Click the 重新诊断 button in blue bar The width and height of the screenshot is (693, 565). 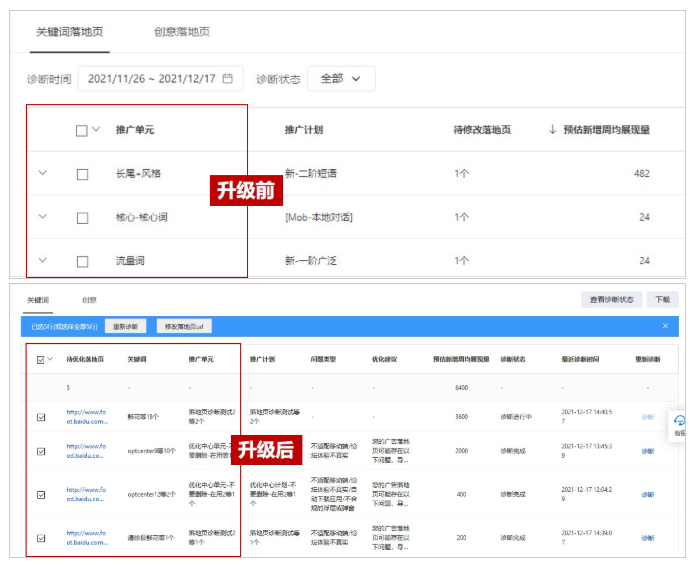(x=126, y=326)
